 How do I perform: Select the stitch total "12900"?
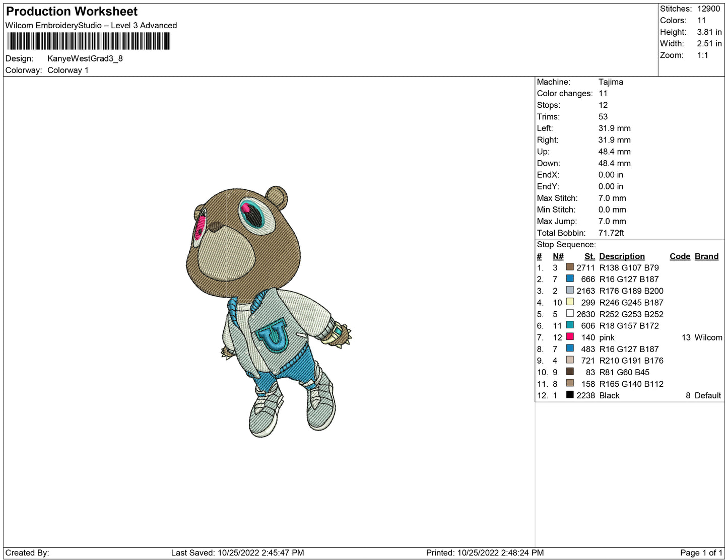pyautogui.click(x=709, y=9)
